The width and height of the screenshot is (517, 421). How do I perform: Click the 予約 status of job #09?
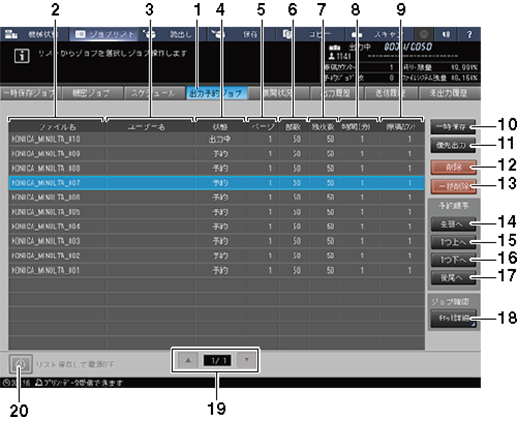(220, 154)
